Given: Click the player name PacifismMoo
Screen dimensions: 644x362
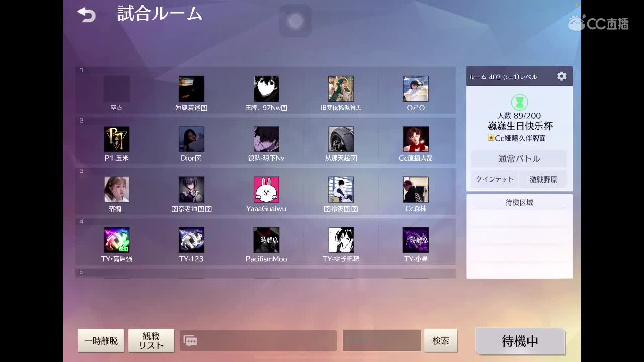Looking at the screenshot, I should click(x=266, y=259).
